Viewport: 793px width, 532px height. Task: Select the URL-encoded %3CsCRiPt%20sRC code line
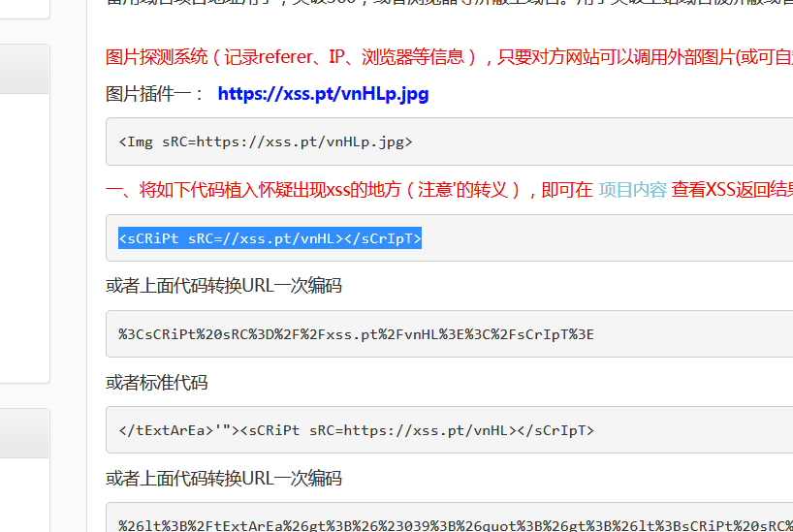[x=356, y=334]
